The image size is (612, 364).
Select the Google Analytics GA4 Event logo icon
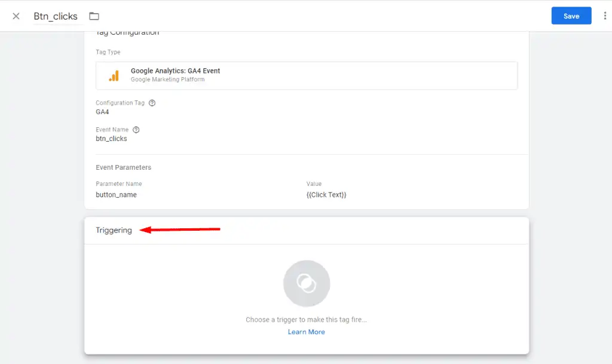click(x=114, y=75)
